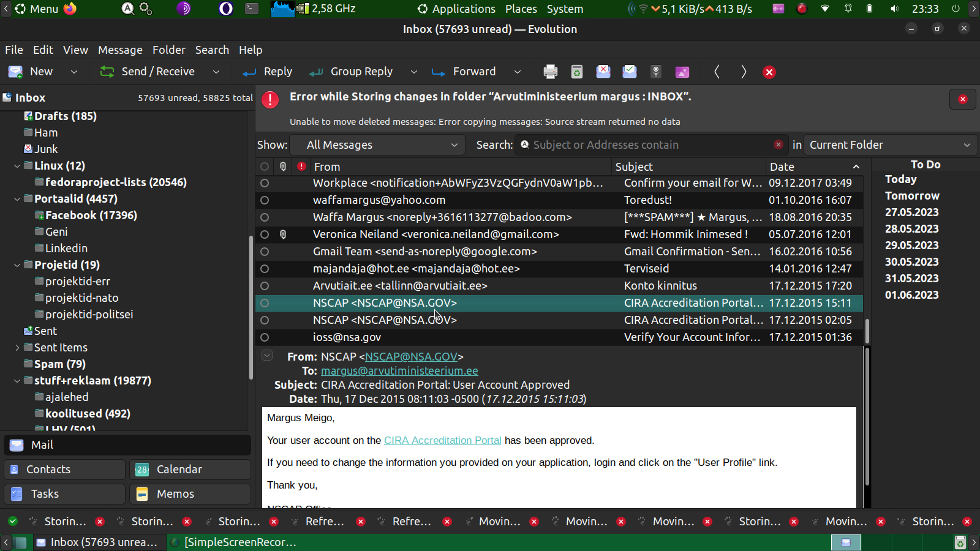Viewport: 980px width, 551px height.
Task: Click the Print toolbar icon
Action: click(x=550, y=72)
